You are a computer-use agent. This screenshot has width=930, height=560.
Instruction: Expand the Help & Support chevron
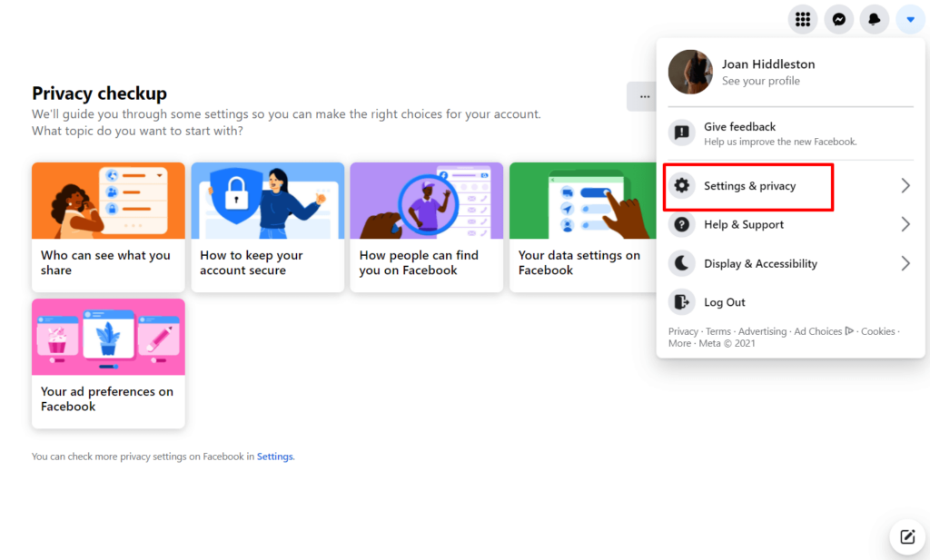[905, 224]
